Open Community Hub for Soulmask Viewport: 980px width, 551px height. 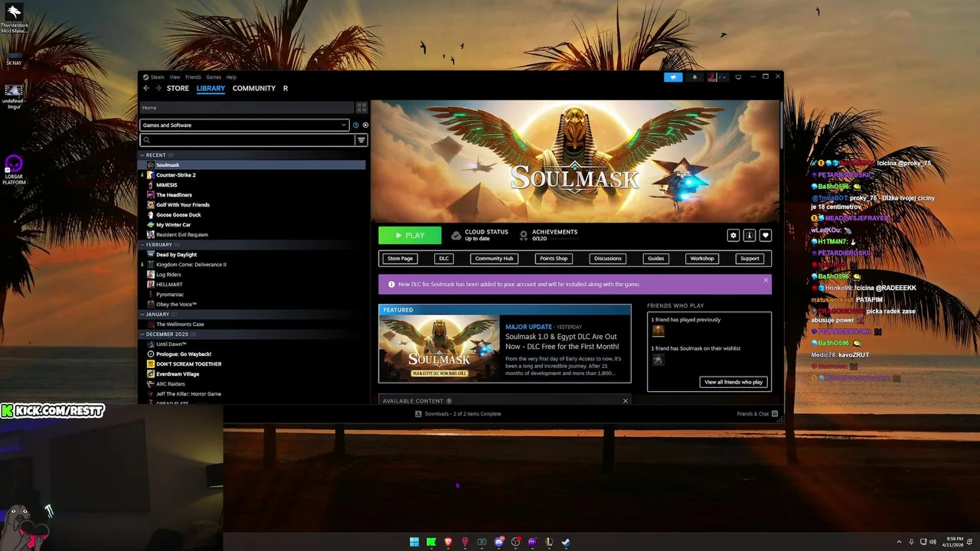494,259
